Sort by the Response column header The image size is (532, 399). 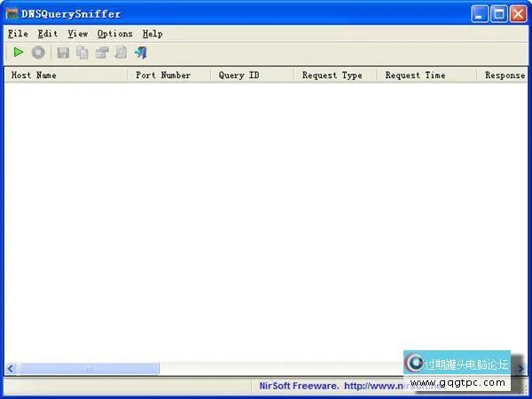click(x=503, y=75)
